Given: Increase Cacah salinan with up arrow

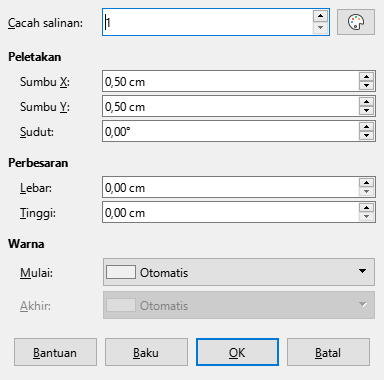Looking at the screenshot, I should click(x=320, y=16).
